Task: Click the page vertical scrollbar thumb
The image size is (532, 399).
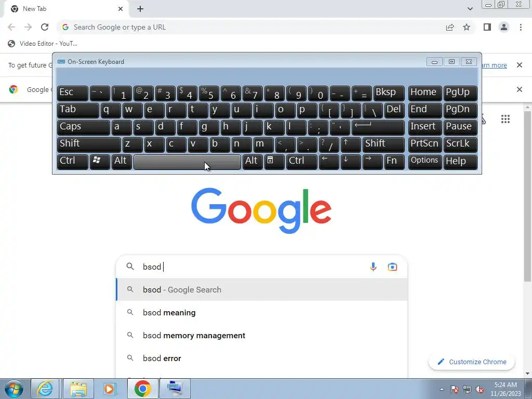Action: [x=528, y=196]
